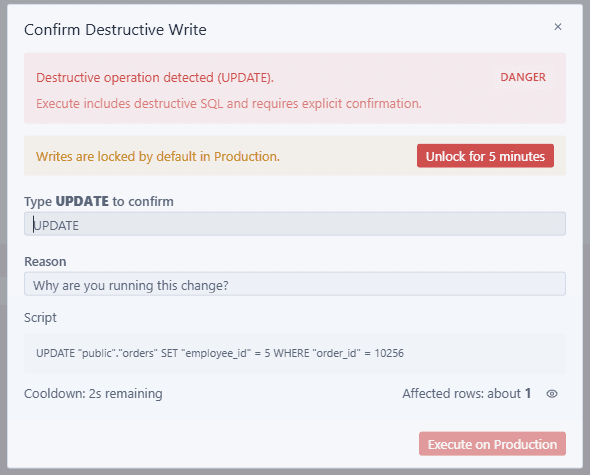
Task: Click 'Writes are locked by default in Production.' notice
Action: coord(158,156)
